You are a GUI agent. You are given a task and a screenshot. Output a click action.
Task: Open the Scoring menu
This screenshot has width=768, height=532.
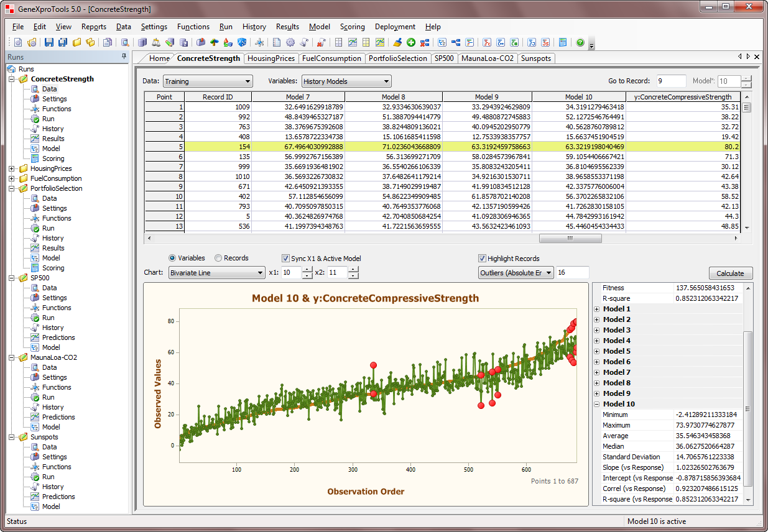(352, 27)
